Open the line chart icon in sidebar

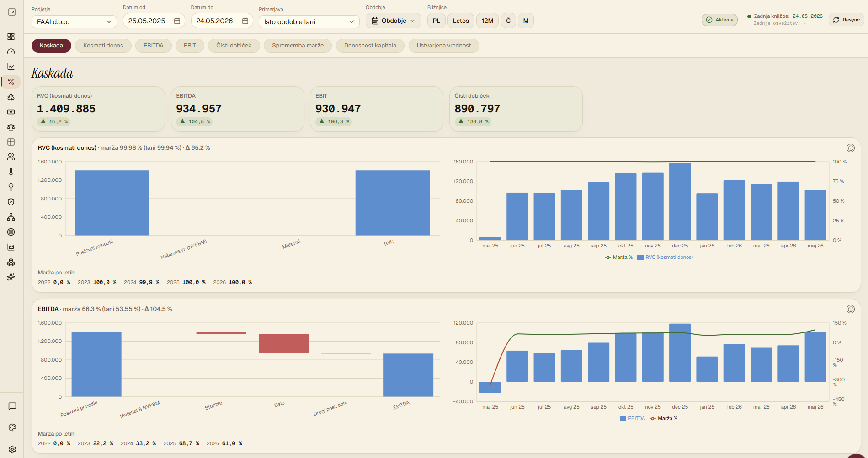pyautogui.click(x=11, y=67)
